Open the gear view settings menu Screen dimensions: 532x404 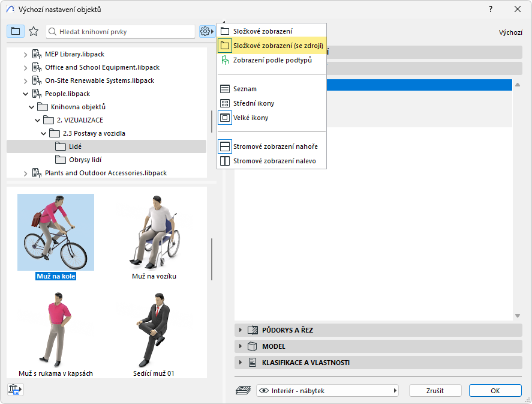coord(207,31)
